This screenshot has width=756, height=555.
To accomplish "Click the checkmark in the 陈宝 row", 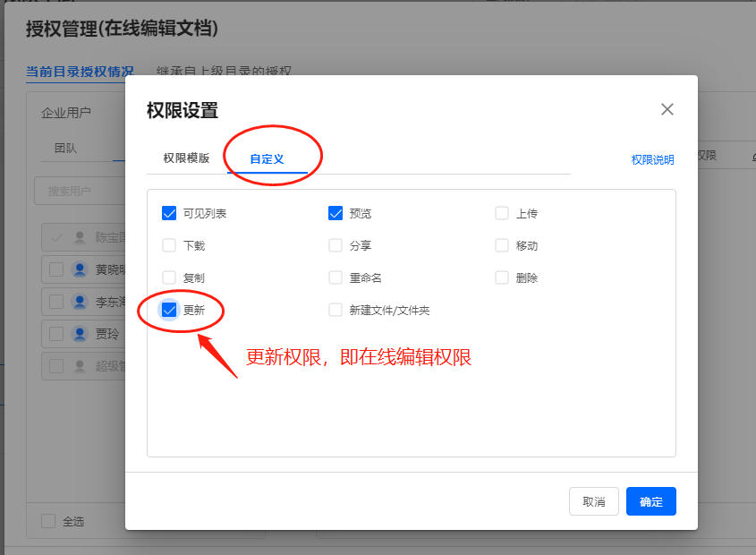I will coord(56,237).
